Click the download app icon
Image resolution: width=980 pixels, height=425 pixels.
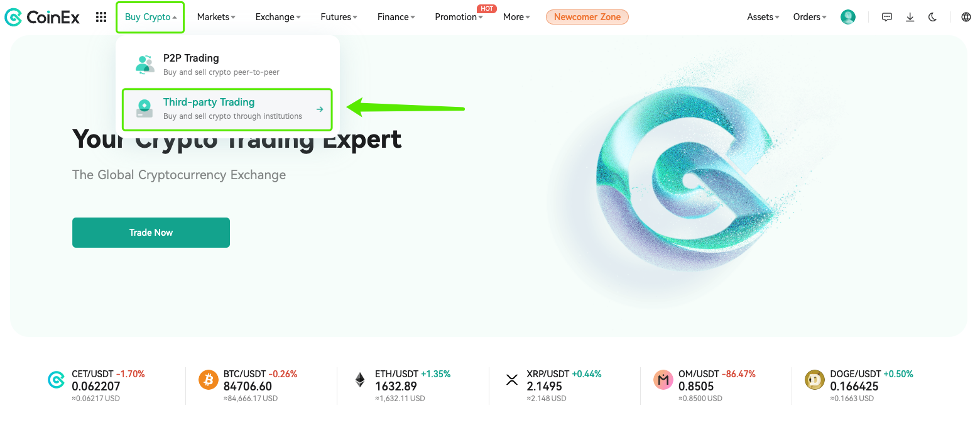(910, 17)
